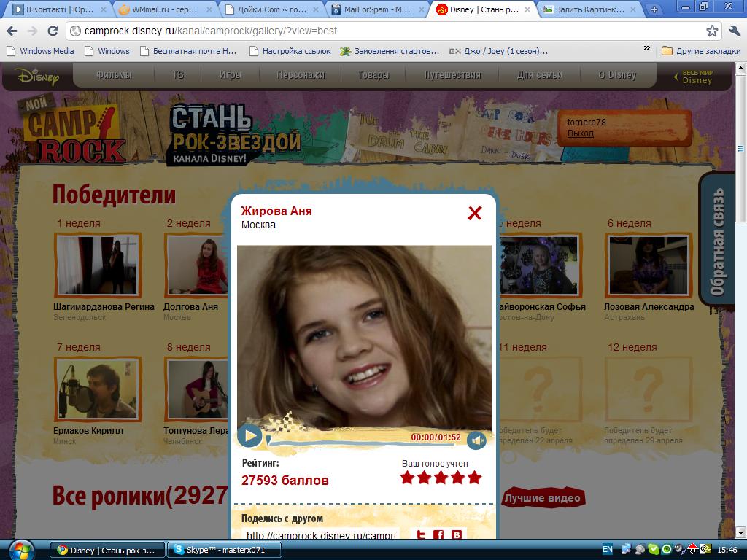The image size is (747, 560).
Task: Rate video with the first star
Action: 407,477
